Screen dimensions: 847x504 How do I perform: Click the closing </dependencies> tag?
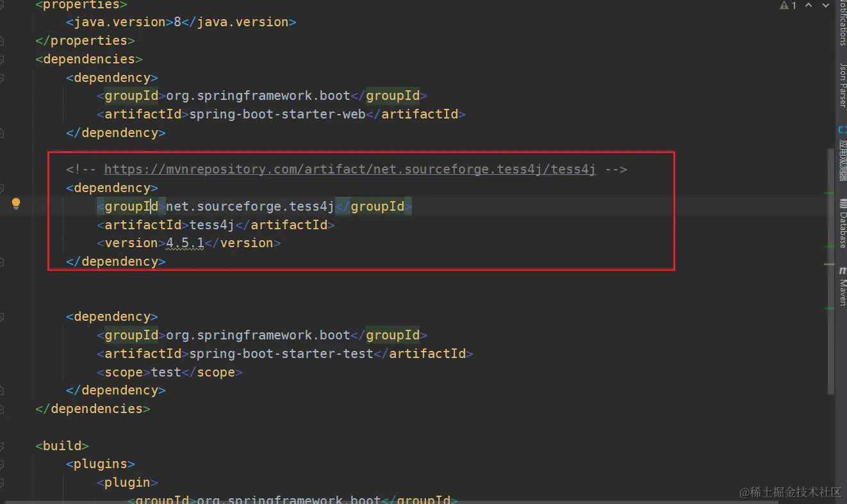point(93,409)
